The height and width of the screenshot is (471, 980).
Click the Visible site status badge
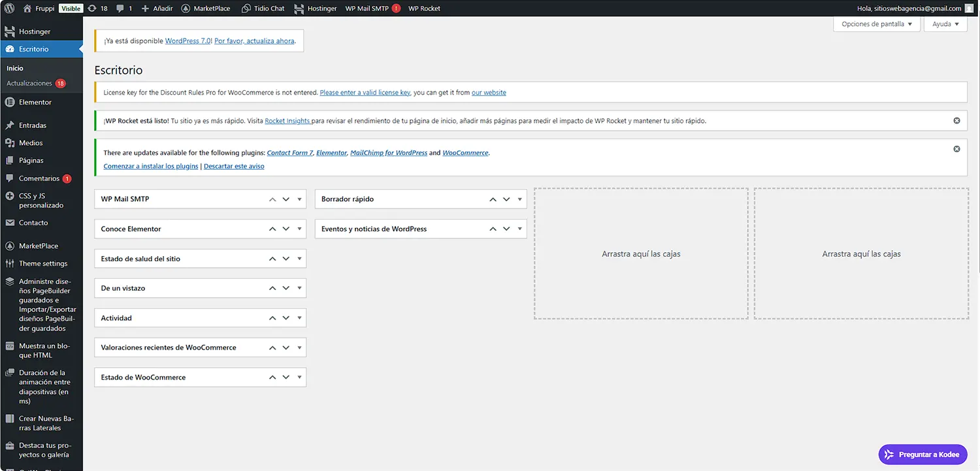click(x=71, y=8)
